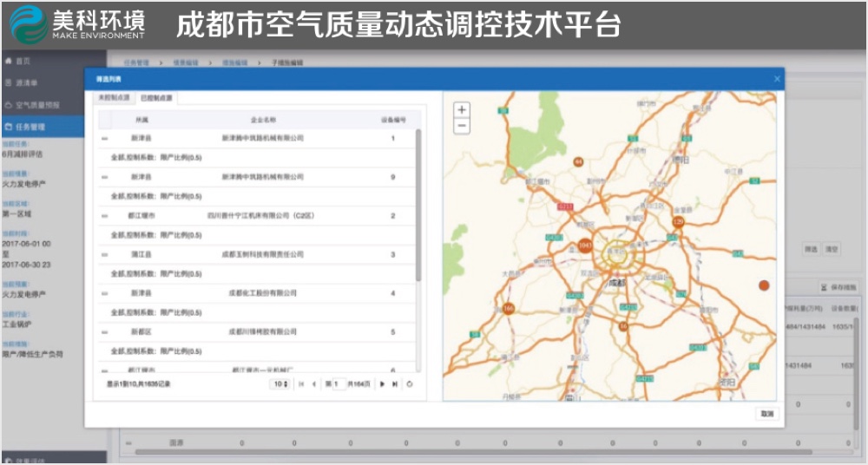Click the 166 cluster marker on map
Image resolution: width=868 pixels, height=465 pixels.
(x=508, y=308)
